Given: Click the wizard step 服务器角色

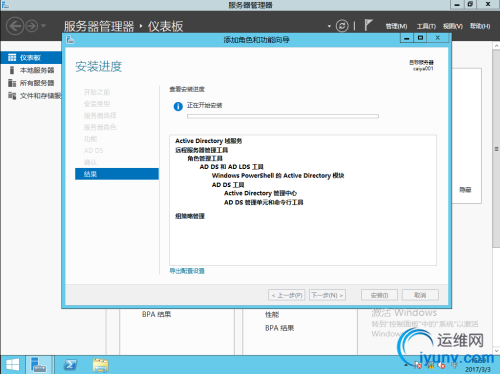Looking at the screenshot, I should click(x=100, y=127).
